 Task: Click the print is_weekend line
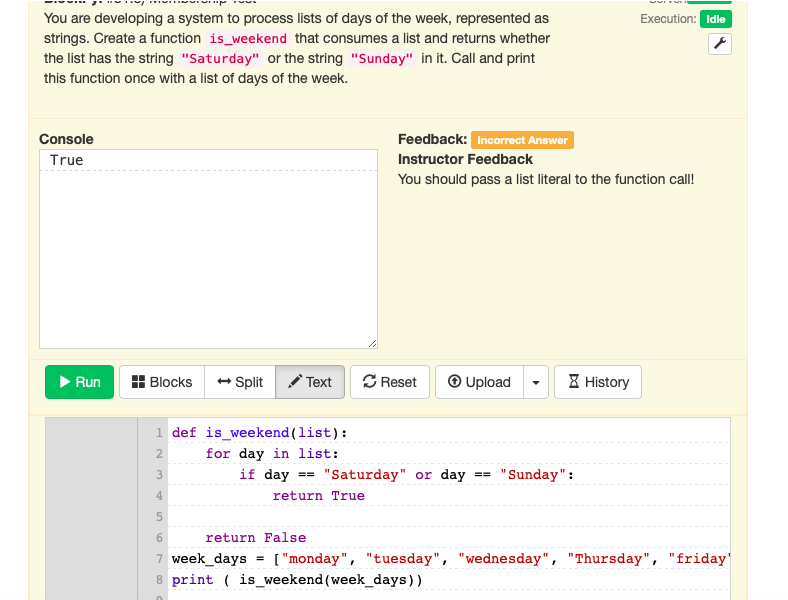point(297,580)
